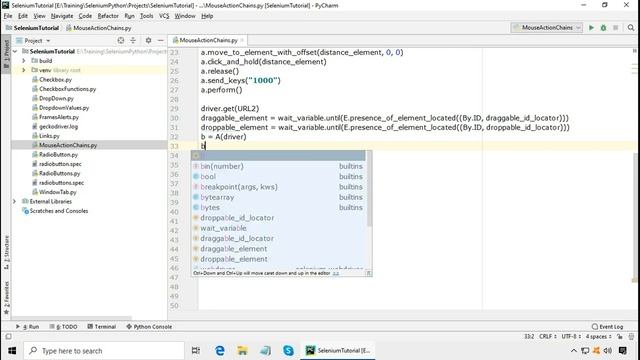Open the TODO tool window
The height and width of the screenshot is (360, 640).
(63, 327)
